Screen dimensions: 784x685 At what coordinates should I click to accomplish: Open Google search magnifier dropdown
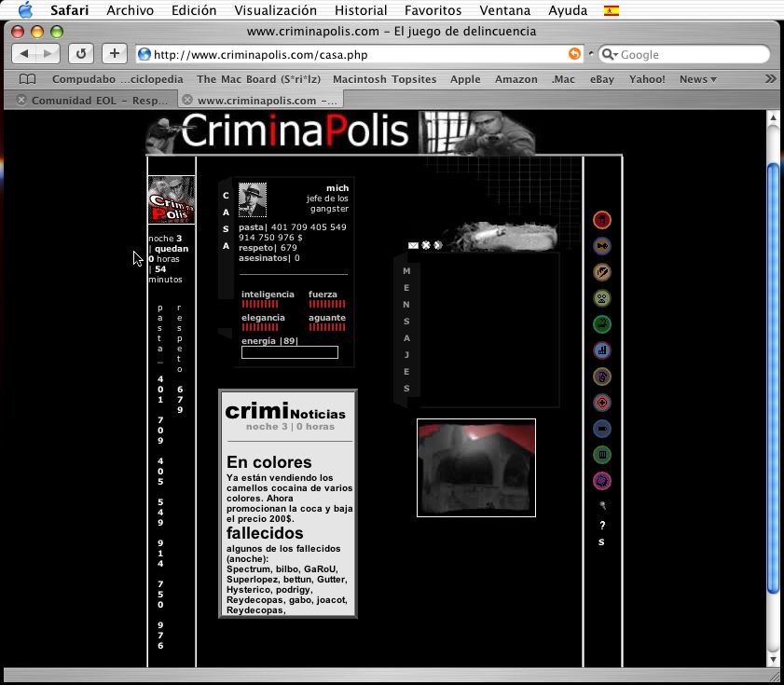609,54
